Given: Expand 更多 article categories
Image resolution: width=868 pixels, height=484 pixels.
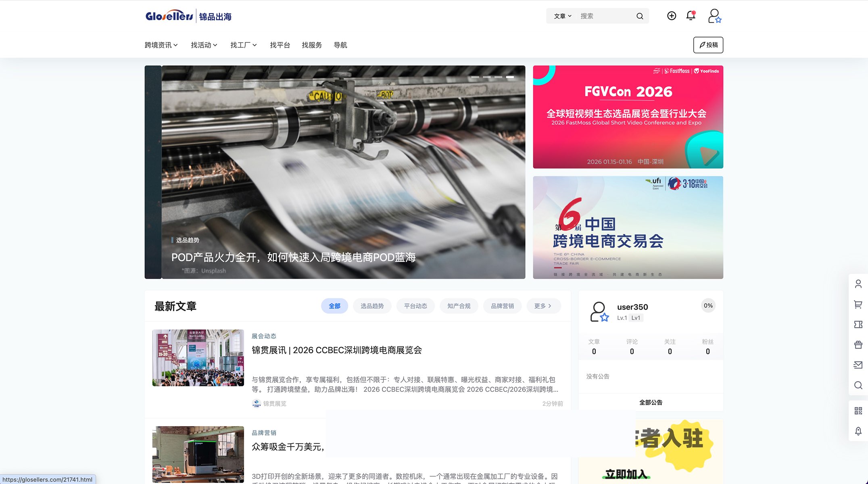Looking at the screenshot, I should (543, 306).
